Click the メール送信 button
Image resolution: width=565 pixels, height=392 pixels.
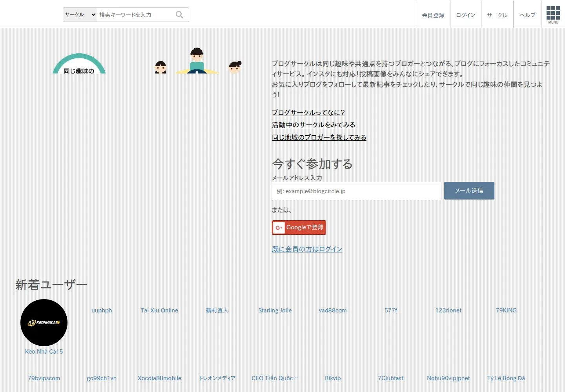tap(469, 191)
